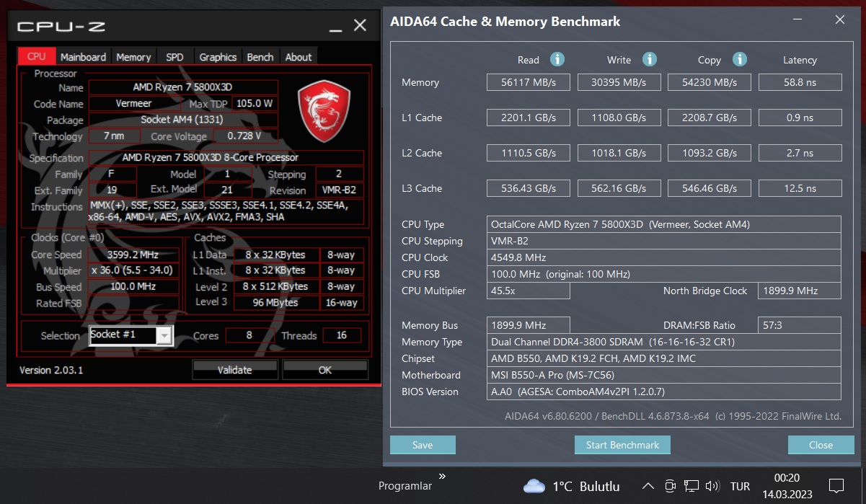Open the SPD tab in CPU-Z
This screenshot has height=504, width=866.
point(174,57)
